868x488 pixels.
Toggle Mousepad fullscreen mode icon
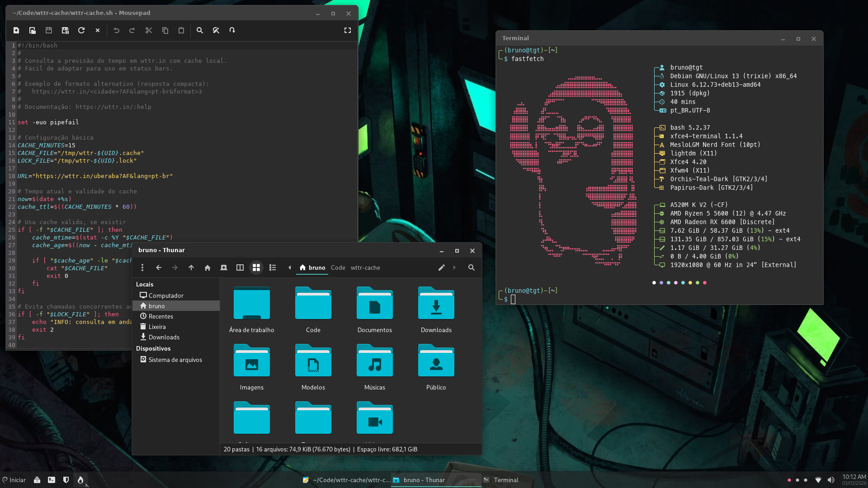pos(348,30)
